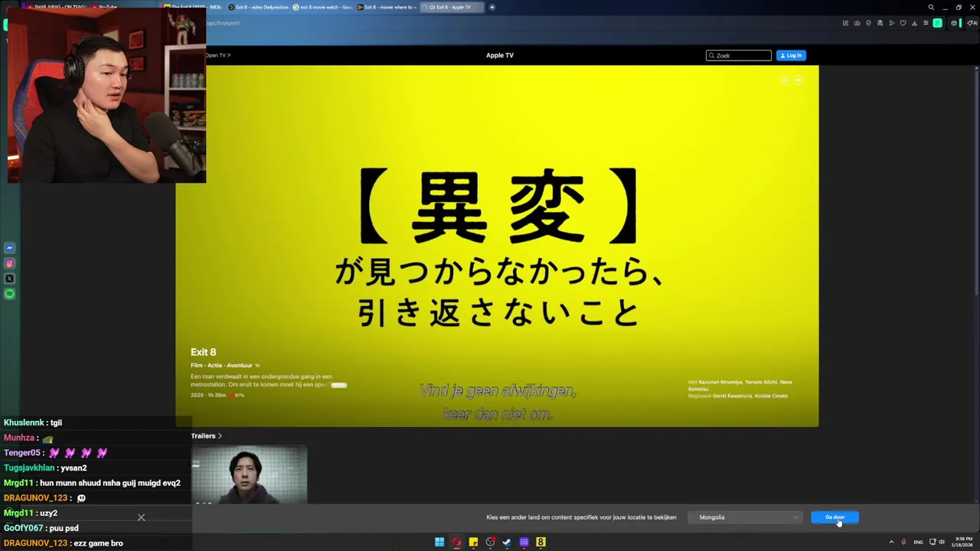Viewport: 980px width, 551px height.
Task: Switch to the Exit 8 - Apple TV tab
Action: click(450, 7)
